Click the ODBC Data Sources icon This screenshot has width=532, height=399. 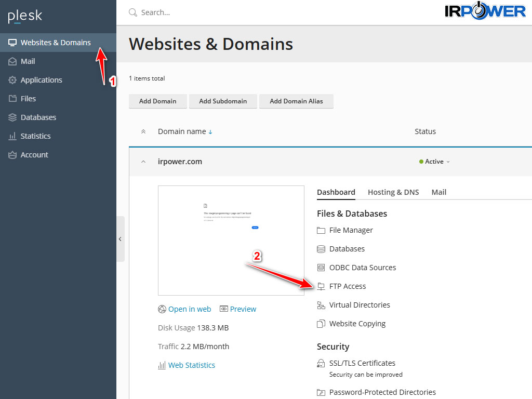click(x=321, y=268)
